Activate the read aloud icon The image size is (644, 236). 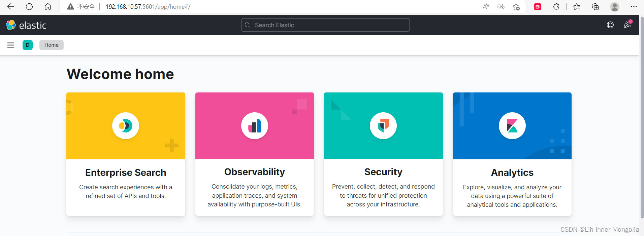tap(486, 6)
